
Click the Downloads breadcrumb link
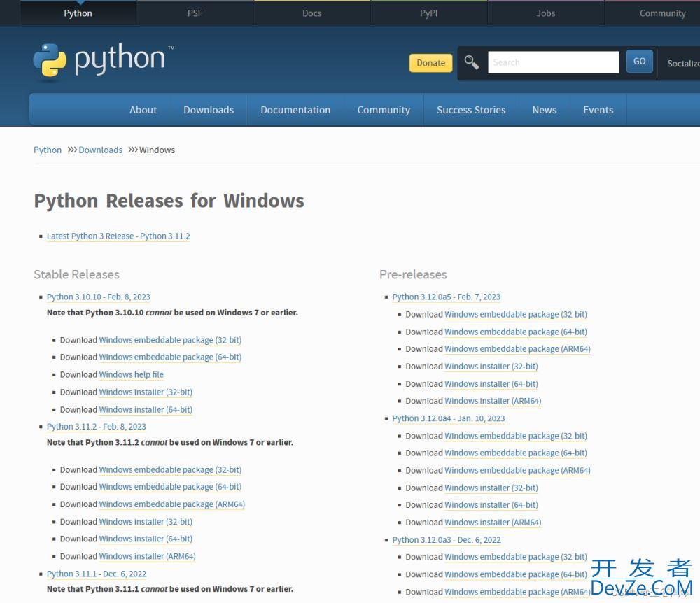pyautogui.click(x=100, y=150)
